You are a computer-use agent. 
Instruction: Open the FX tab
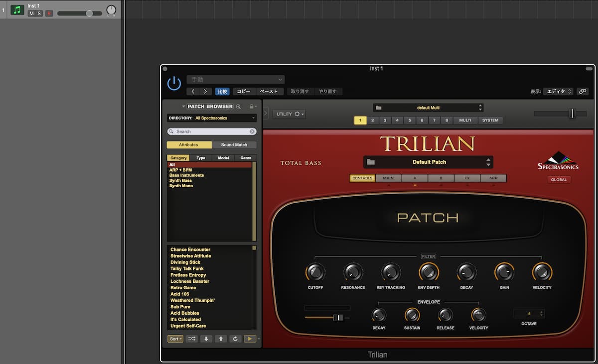(x=467, y=178)
